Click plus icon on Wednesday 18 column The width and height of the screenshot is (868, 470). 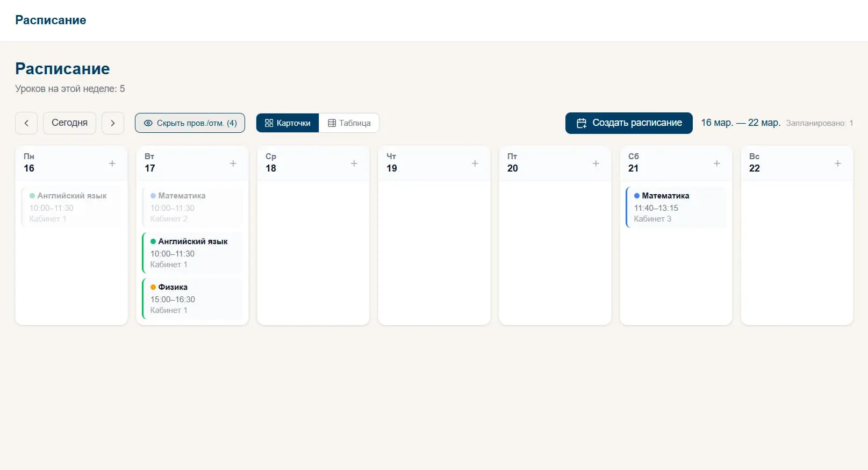coord(354,163)
